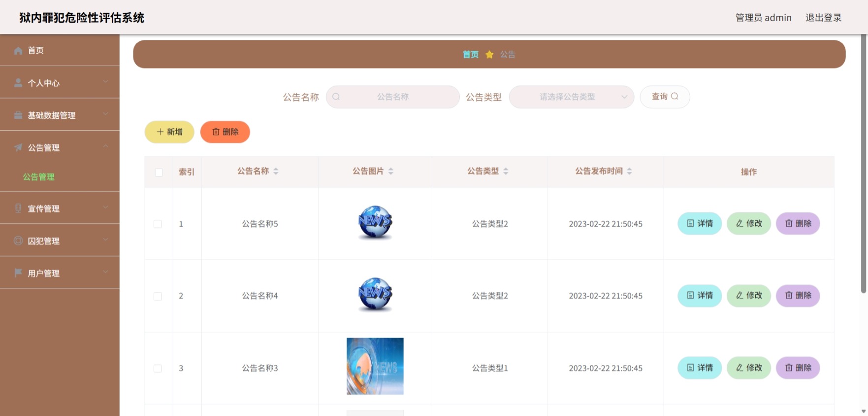
Task: Check the row checkbox for 公告名称3
Action: [158, 368]
